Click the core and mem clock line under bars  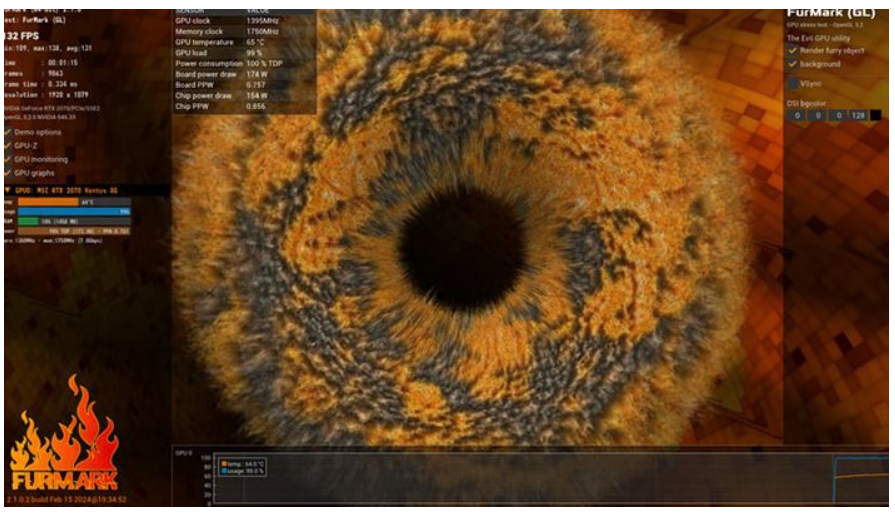click(x=54, y=240)
